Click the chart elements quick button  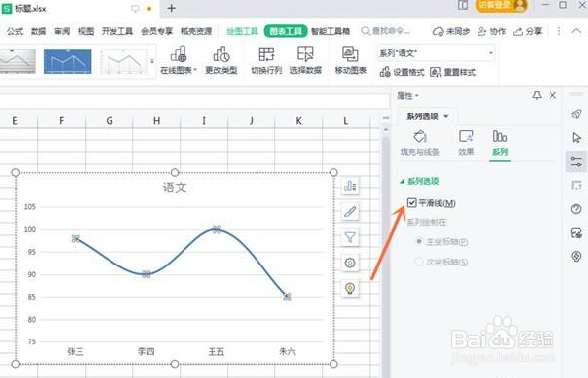pyautogui.click(x=350, y=186)
